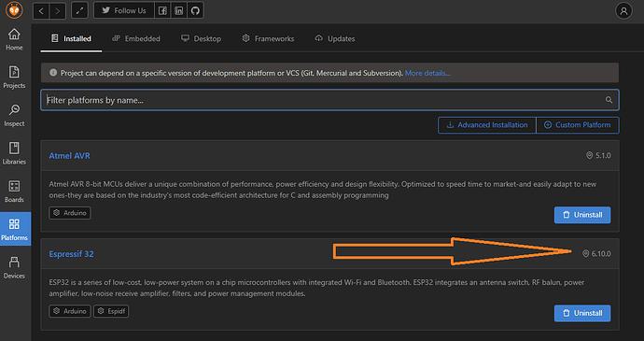The height and width of the screenshot is (341, 644).
Task: Open Libraries in the sidebar
Action: [x=14, y=153]
